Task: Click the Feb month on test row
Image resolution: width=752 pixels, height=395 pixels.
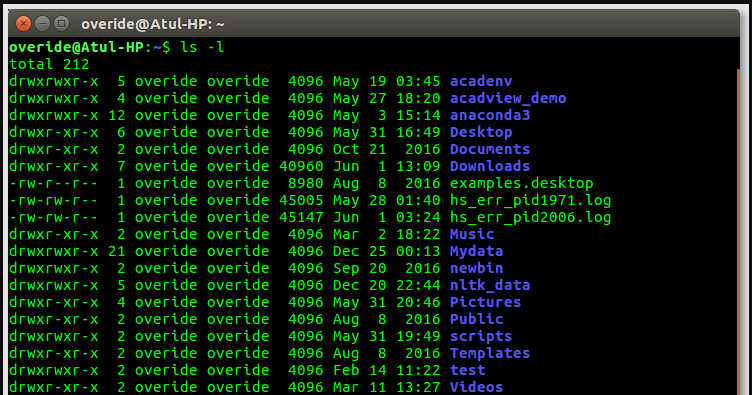Action: tap(346, 371)
